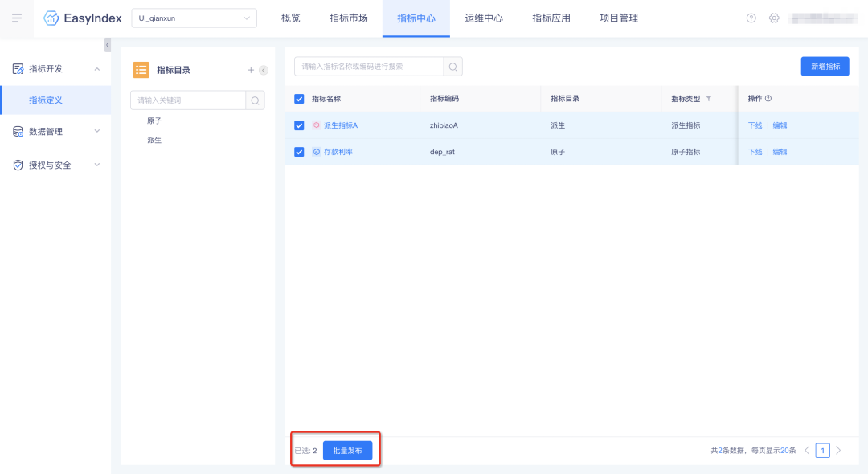Collapse the 指标目录 panel arrow
This screenshot has width=868, height=474.
click(x=264, y=70)
